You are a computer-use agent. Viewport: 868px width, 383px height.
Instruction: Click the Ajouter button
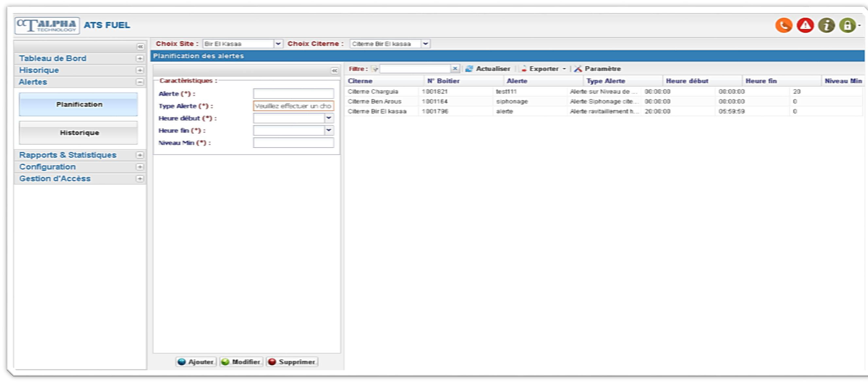pos(196,362)
